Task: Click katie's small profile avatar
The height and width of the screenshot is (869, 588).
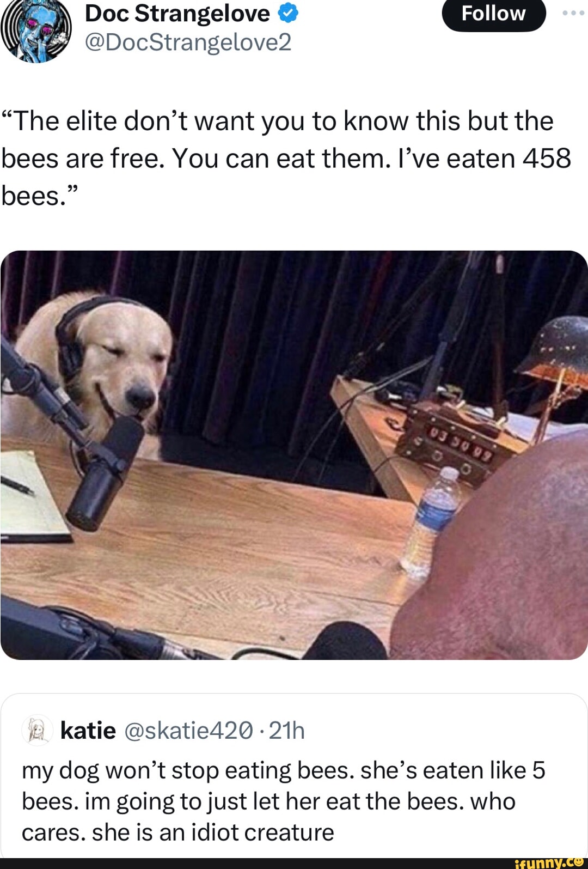Action: click(x=37, y=730)
